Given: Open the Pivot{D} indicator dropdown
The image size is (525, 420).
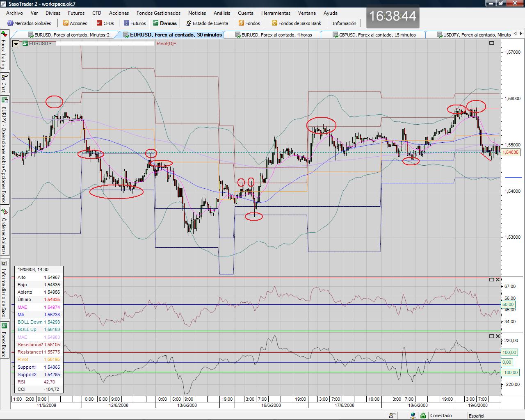Looking at the screenshot, I should (175, 43).
